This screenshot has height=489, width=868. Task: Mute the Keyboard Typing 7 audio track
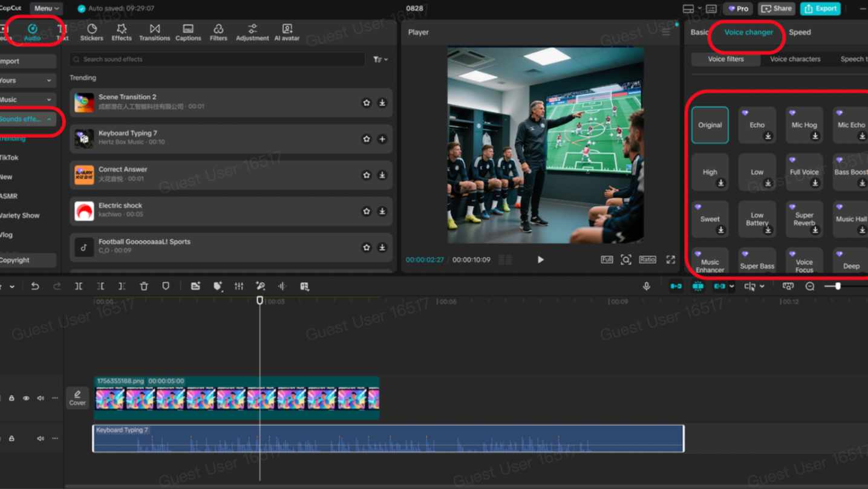41,438
